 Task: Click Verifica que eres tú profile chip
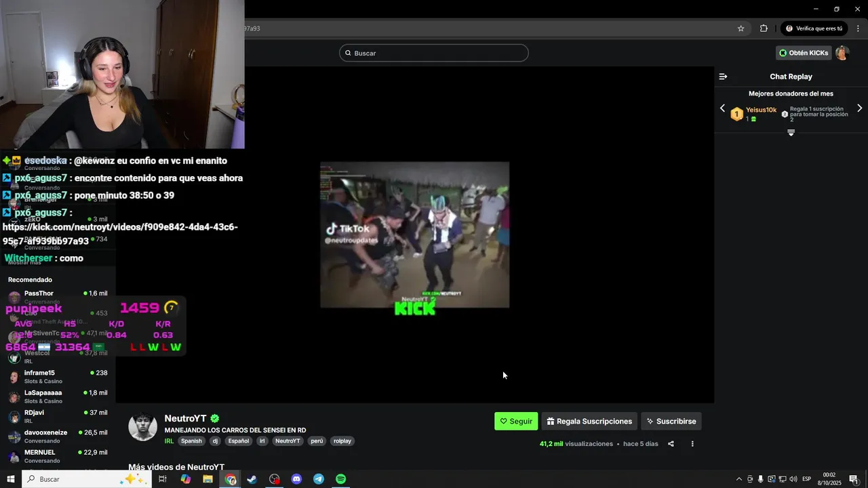pos(814,28)
